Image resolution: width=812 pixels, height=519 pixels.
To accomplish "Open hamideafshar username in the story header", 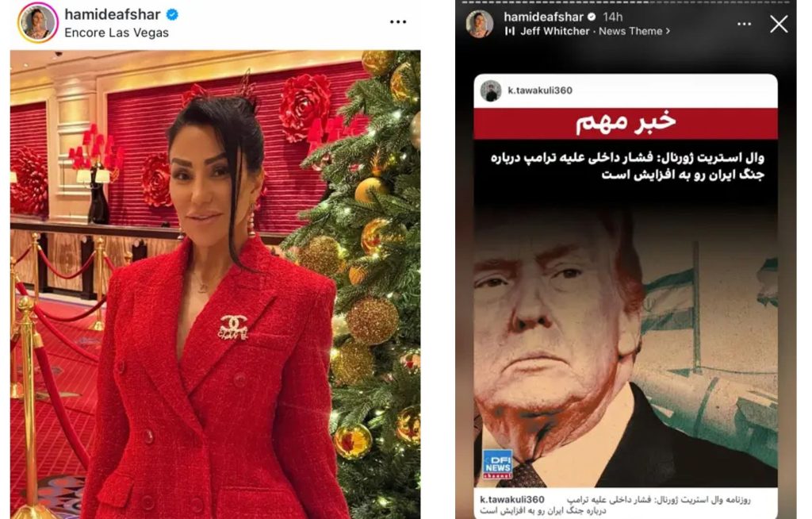I will [544, 17].
